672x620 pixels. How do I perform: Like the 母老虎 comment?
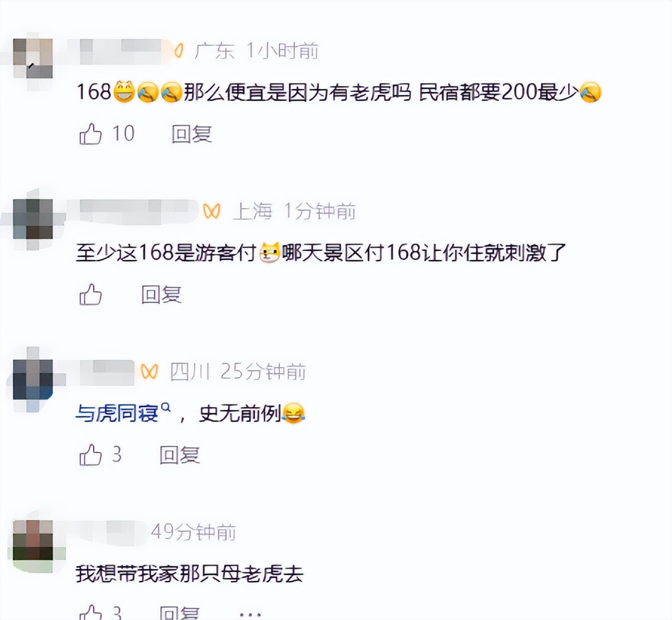[90, 612]
